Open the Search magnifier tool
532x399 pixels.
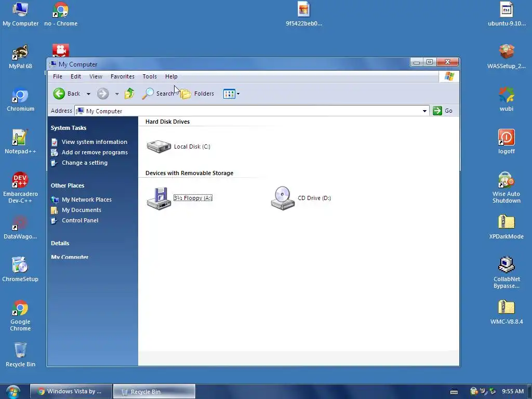point(158,94)
